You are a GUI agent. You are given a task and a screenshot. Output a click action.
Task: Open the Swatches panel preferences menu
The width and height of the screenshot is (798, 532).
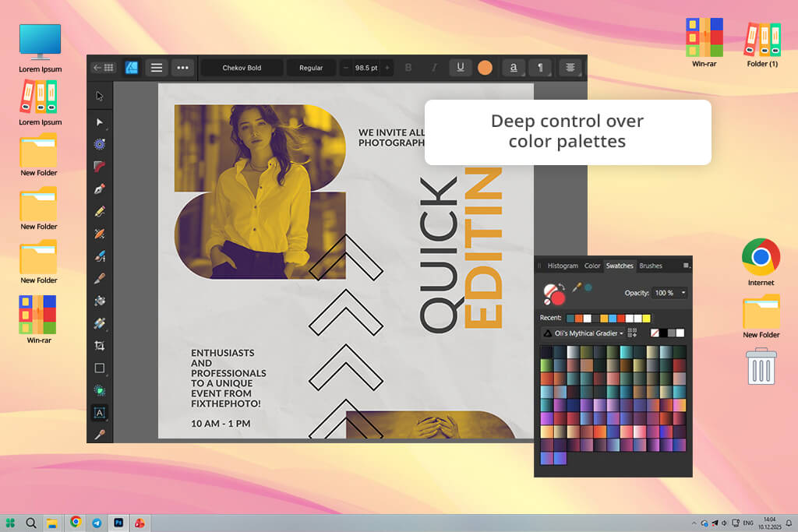[x=686, y=266]
